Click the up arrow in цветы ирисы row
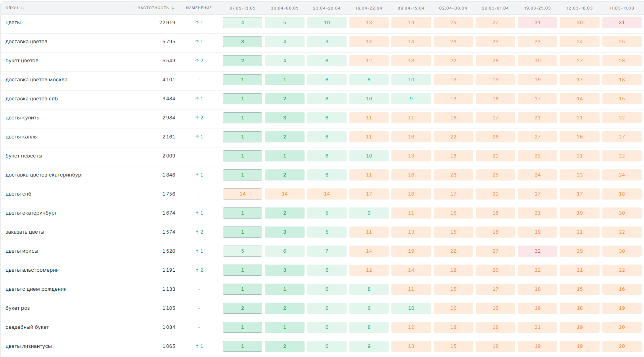The height and width of the screenshot is (357, 644). 197,251
